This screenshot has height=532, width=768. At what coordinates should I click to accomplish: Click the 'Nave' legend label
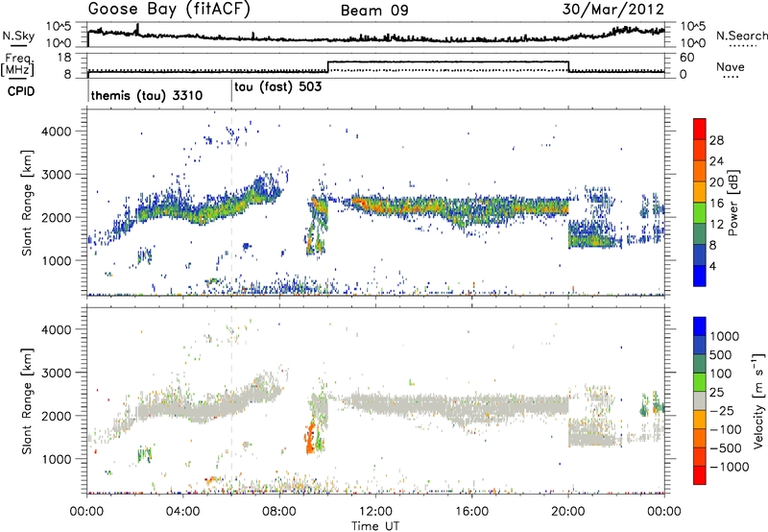730,67
